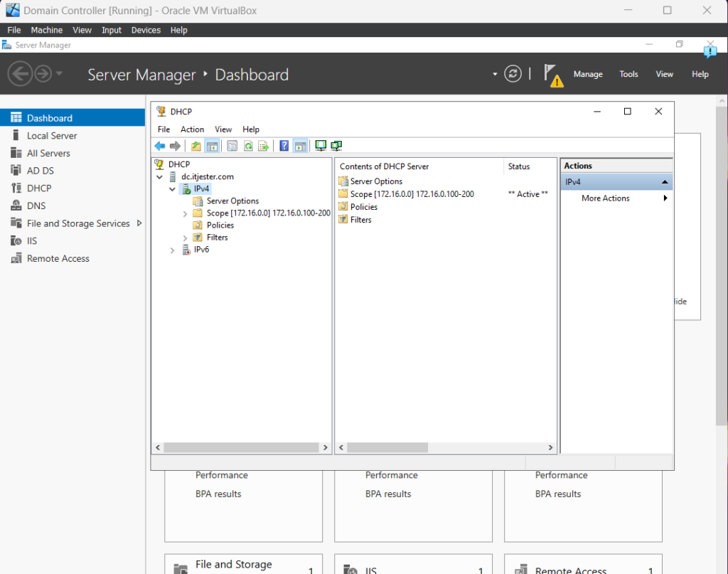Click the blue Back arrow in DHCP toolbar
728x574 pixels.
pos(159,146)
